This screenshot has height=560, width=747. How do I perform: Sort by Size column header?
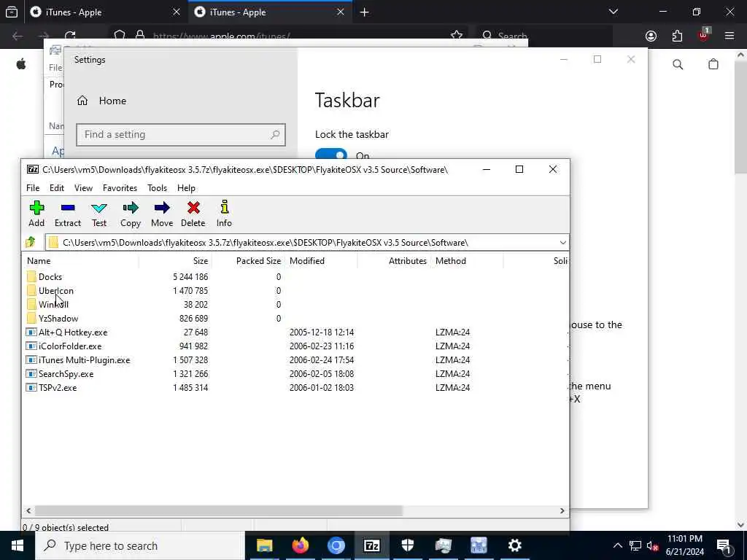pyautogui.click(x=175, y=261)
